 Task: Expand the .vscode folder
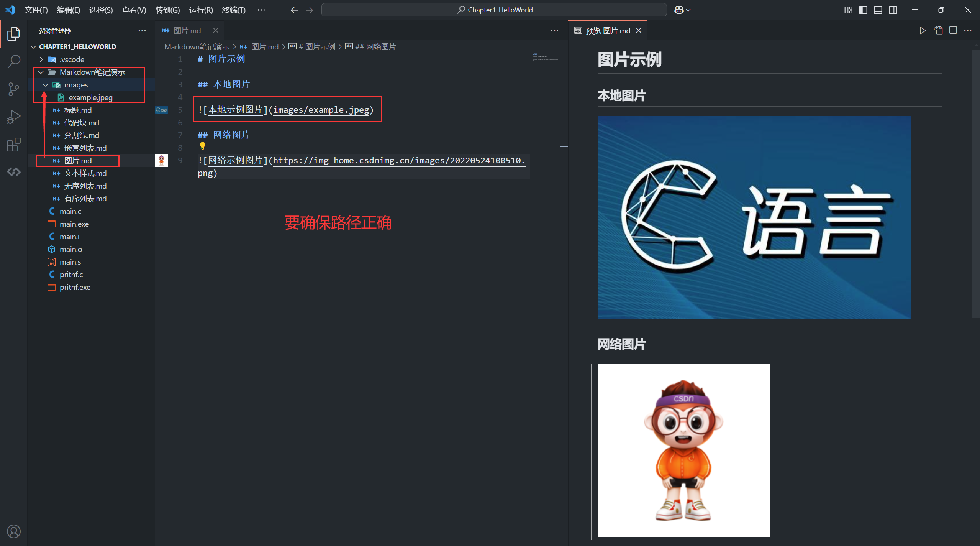(x=72, y=59)
